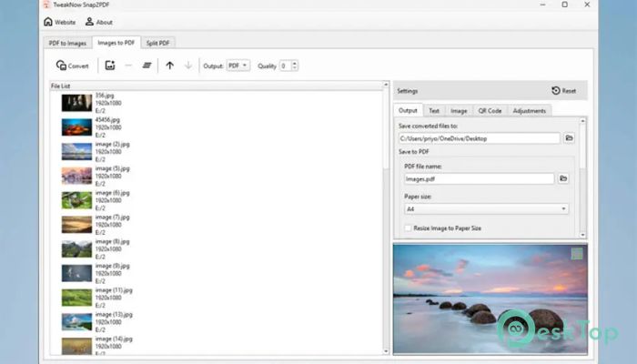This screenshot has width=637, height=364.
Task: Select the Text settings tab
Action: [x=434, y=111]
